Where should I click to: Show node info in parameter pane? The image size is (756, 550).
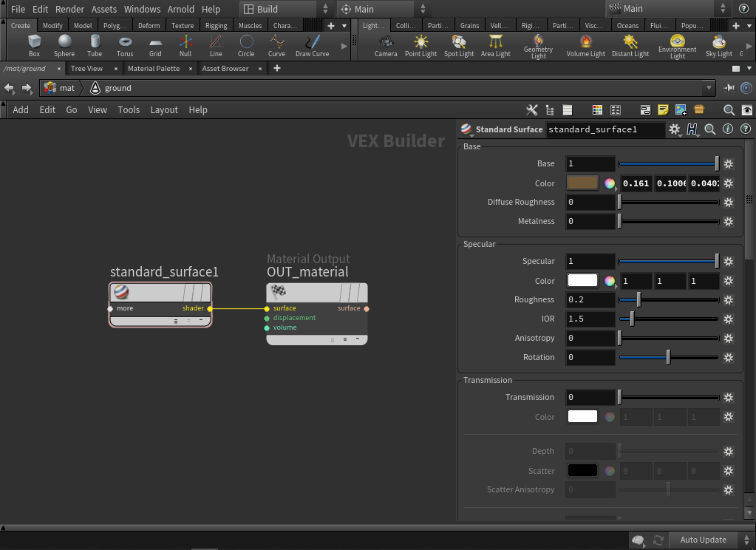point(728,129)
